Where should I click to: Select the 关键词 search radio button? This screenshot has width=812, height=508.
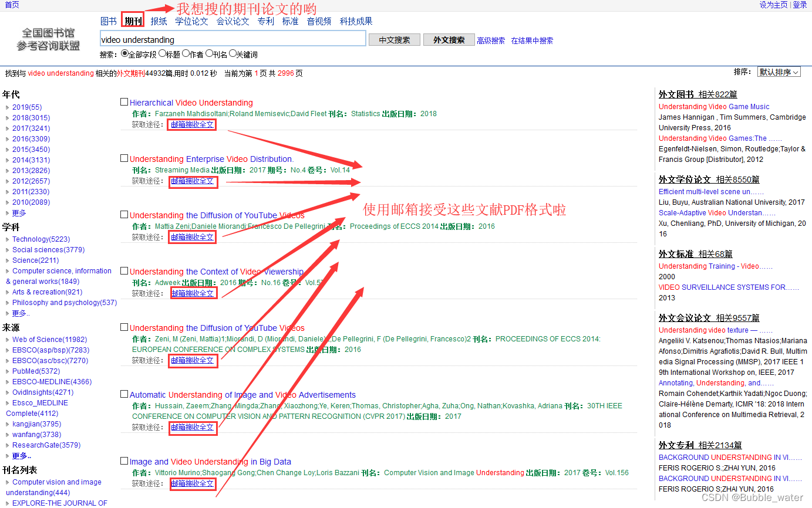click(233, 53)
